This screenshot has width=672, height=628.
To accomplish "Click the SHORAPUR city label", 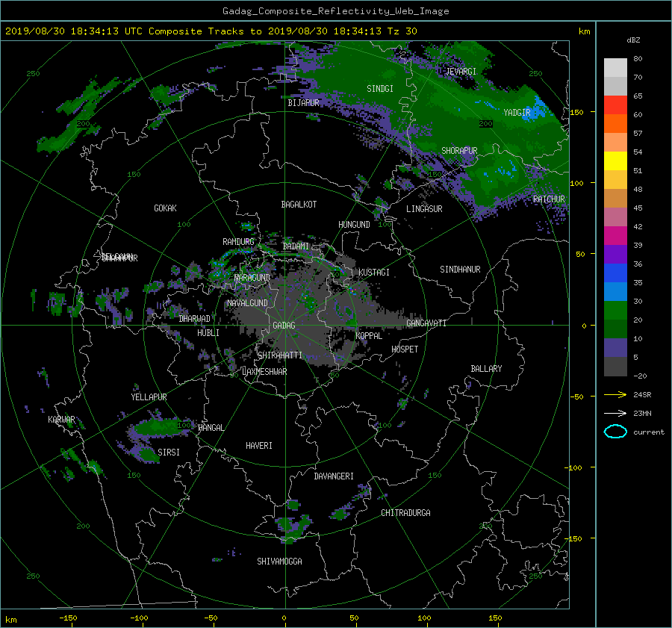I will pos(459,151).
